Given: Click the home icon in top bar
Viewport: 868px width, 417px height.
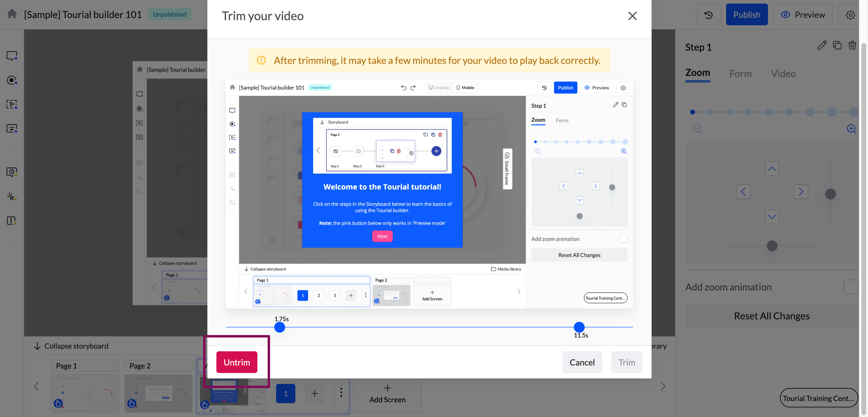Looking at the screenshot, I should click(x=12, y=14).
